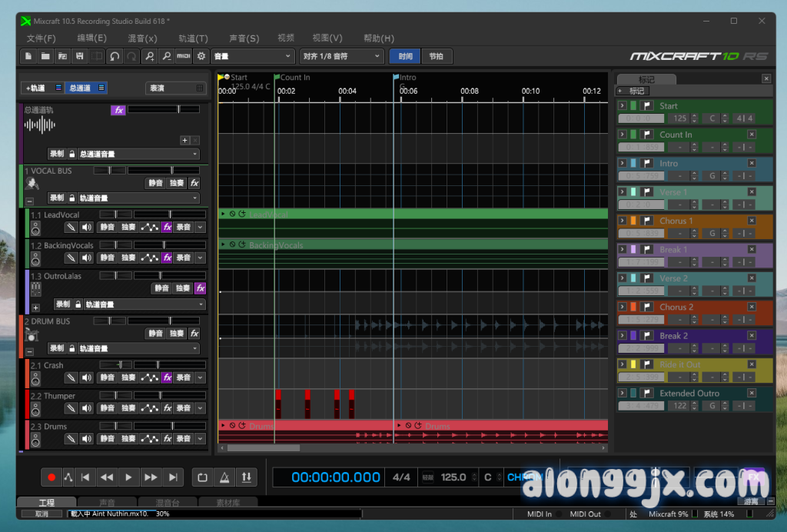
Task: Open the 轨道(T) menu
Action: pos(193,38)
